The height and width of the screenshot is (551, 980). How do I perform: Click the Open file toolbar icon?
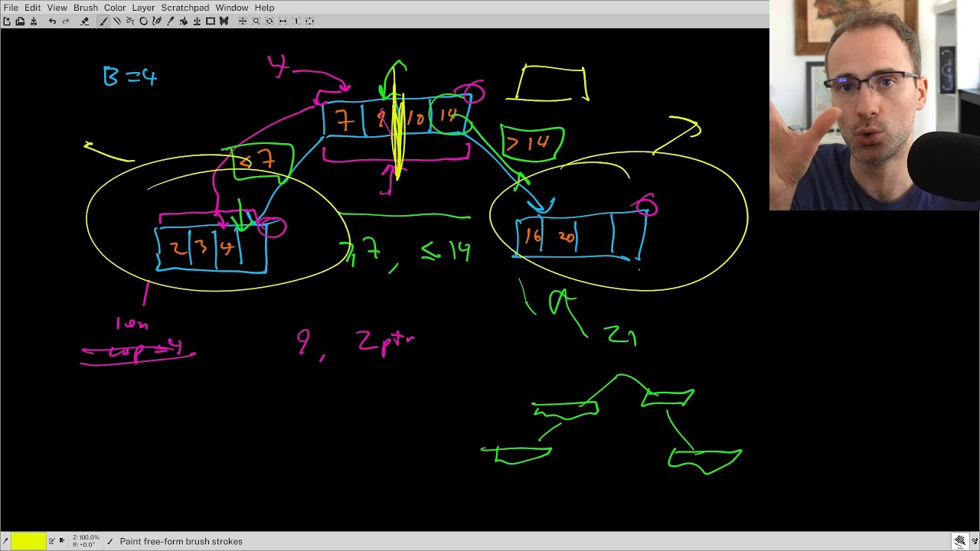(21, 21)
